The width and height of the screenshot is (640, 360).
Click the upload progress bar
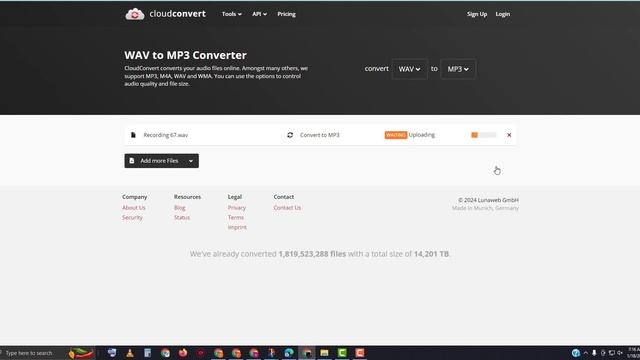click(484, 135)
